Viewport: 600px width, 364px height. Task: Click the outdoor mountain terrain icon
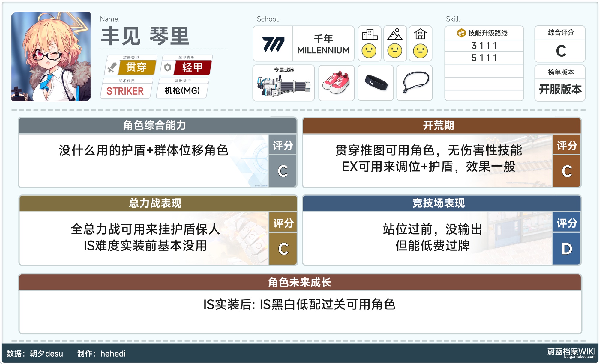coord(395,35)
